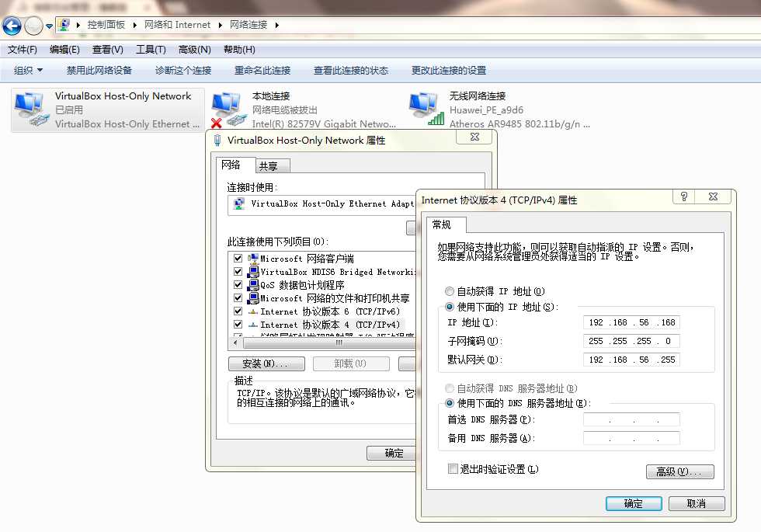Click the 卸载(U) button
Image resolution: width=761 pixels, height=532 pixels.
[351, 363]
